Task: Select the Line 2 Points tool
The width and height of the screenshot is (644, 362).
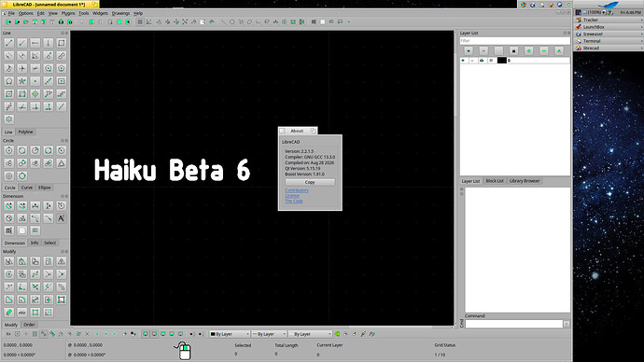Action: click(x=9, y=43)
